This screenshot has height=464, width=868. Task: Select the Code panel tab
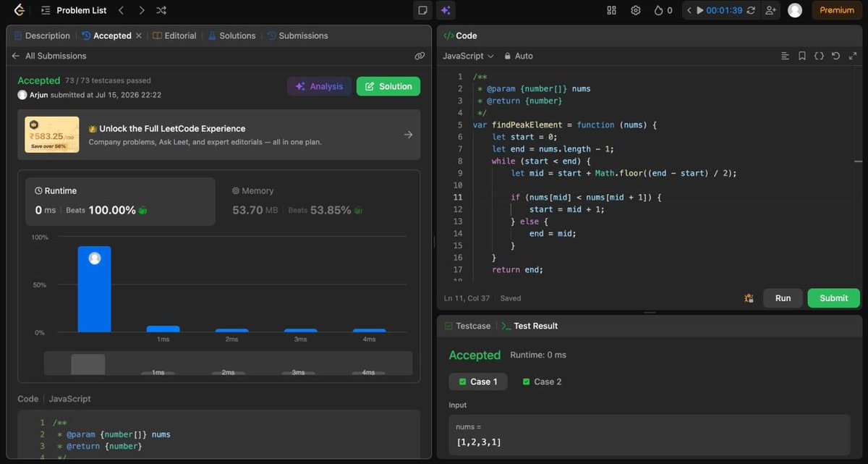click(x=460, y=35)
